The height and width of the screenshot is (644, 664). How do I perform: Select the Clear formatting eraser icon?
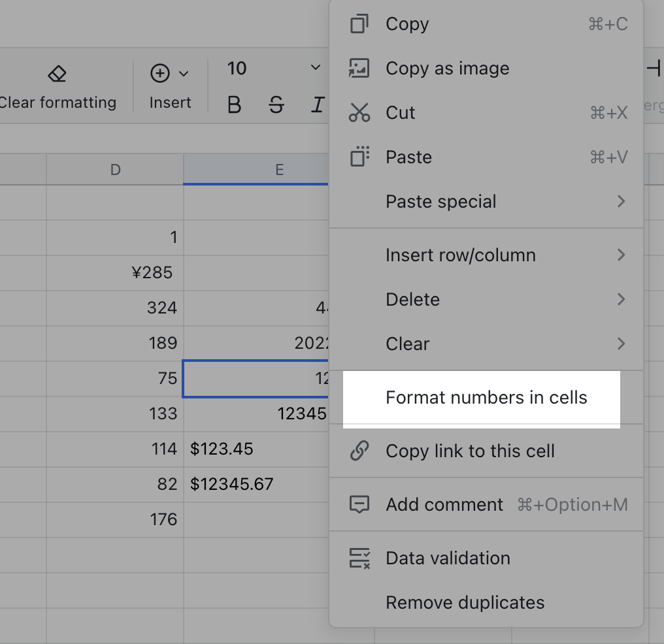point(56,74)
